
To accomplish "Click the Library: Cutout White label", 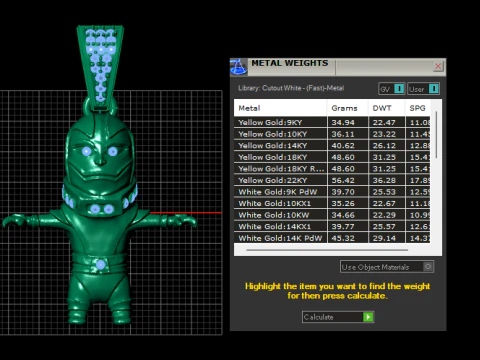I will coord(291,88).
